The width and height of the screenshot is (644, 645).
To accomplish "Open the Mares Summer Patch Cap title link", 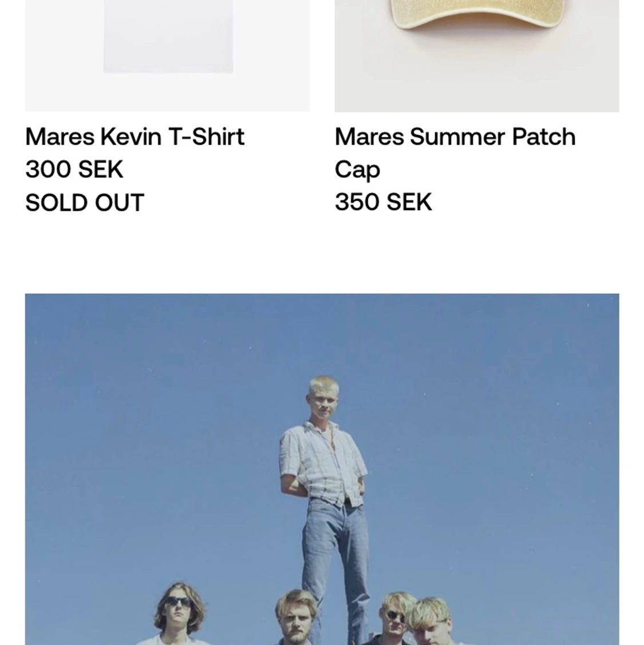I will pyautogui.click(x=455, y=152).
